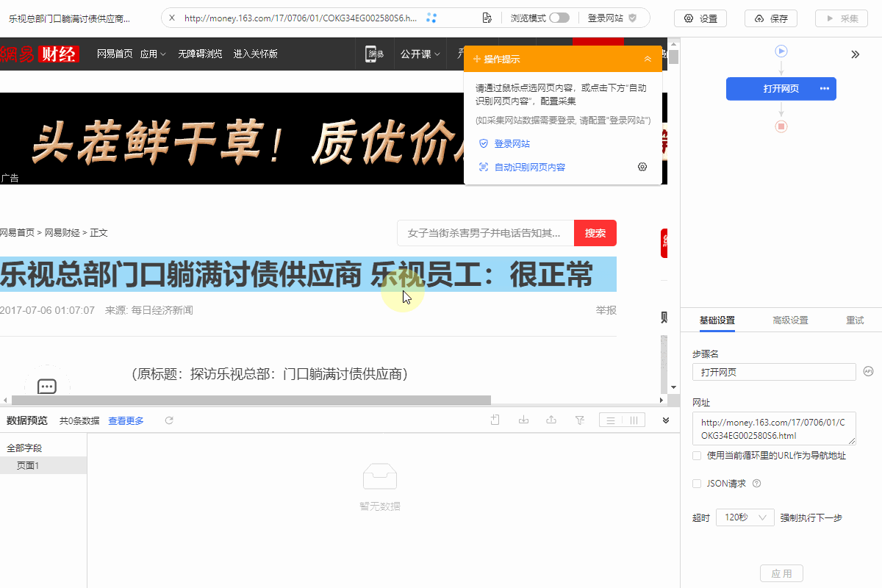
Task: Click the 网易财经 logo
Action: (40, 53)
